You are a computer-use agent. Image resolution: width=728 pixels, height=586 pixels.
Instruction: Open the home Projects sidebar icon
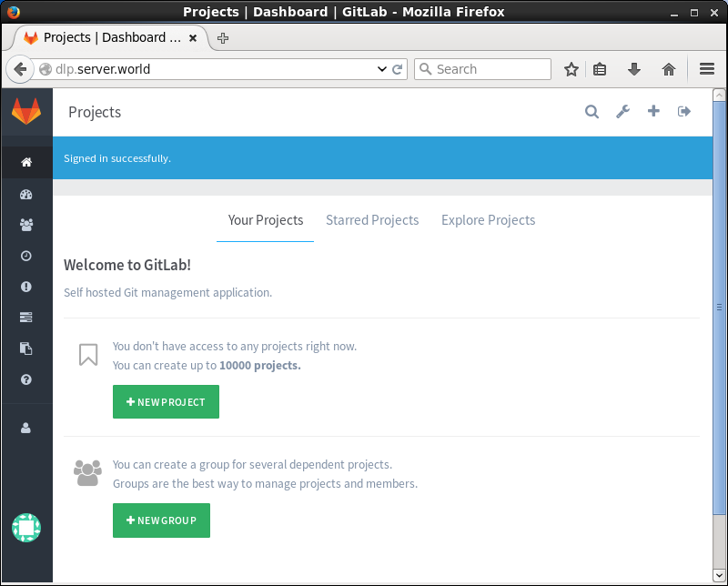point(26,162)
